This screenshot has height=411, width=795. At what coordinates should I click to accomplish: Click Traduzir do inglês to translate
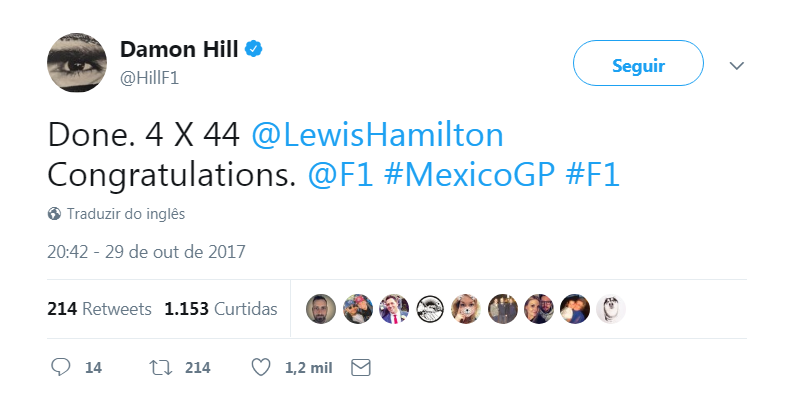point(126,214)
